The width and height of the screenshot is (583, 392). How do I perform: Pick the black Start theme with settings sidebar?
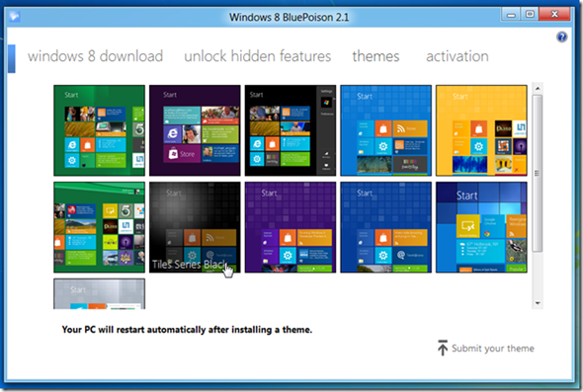pyautogui.click(x=291, y=130)
